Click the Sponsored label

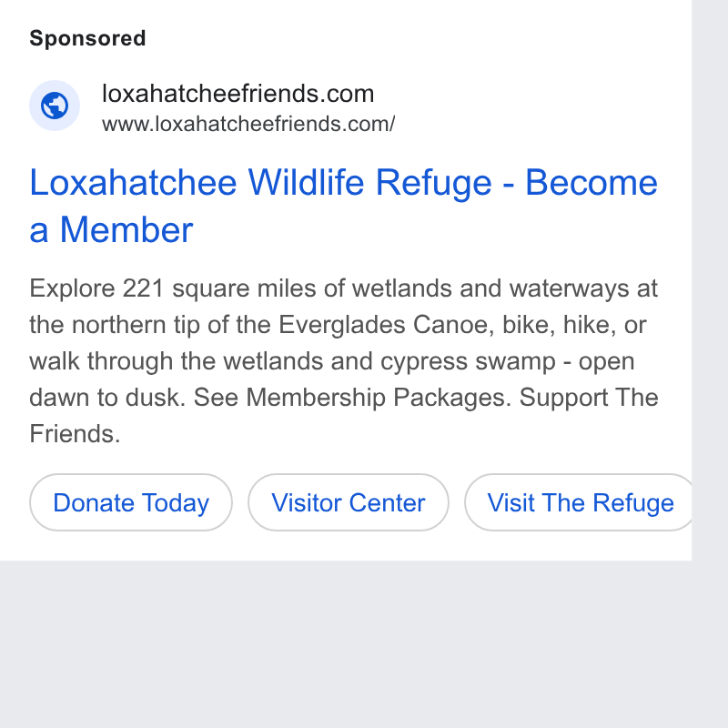coord(87,38)
